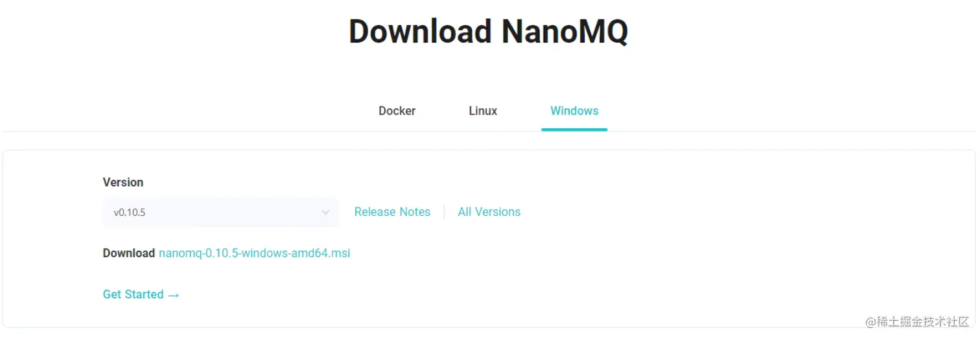Download nanomq-0.10.5-windows-amd64.msi file
Image resolution: width=980 pixels, height=339 pixels.
pos(254,253)
